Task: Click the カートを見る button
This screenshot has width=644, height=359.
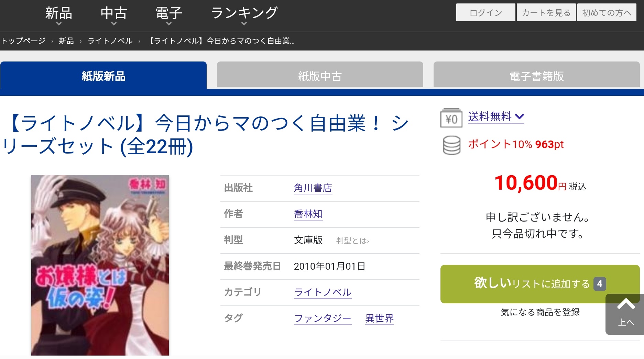Action: (546, 12)
